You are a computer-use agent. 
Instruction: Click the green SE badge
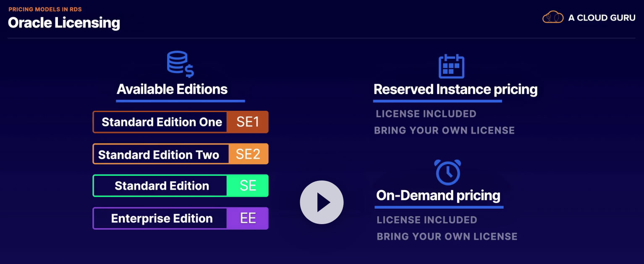point(248,186)
